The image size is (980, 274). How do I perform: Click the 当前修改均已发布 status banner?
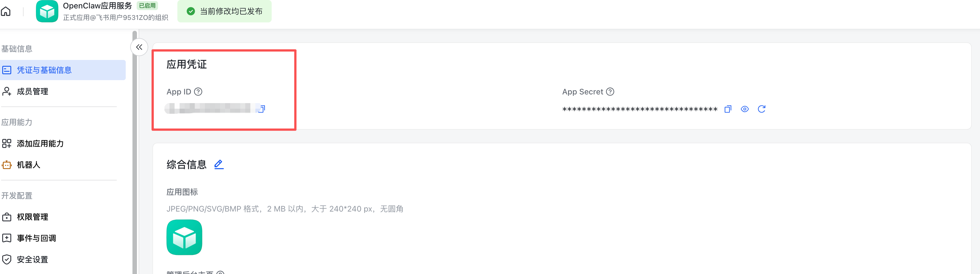pyautogui.click(x=225, y=11)
